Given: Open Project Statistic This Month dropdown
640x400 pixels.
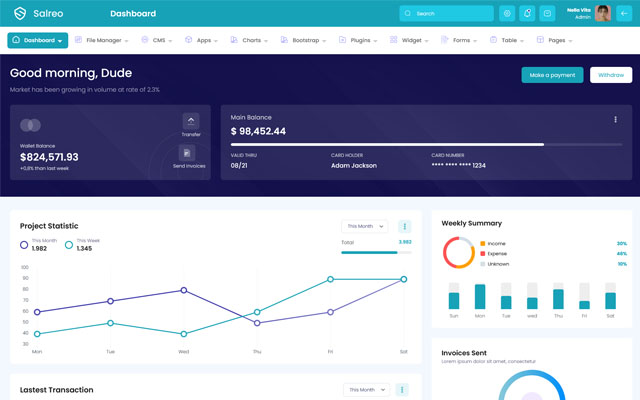Looking at the screenshot, I should pos(365,226).
